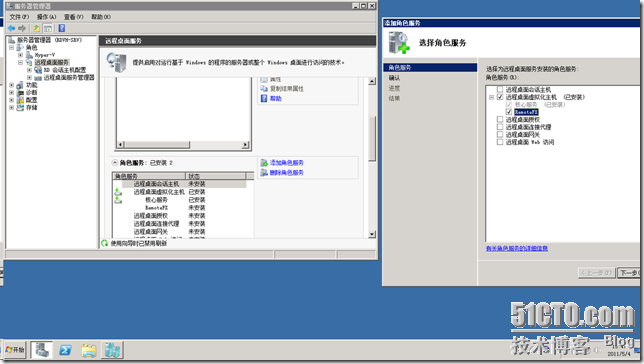
Task: Expand the 功能 tree node
Action: pos(12,85)
